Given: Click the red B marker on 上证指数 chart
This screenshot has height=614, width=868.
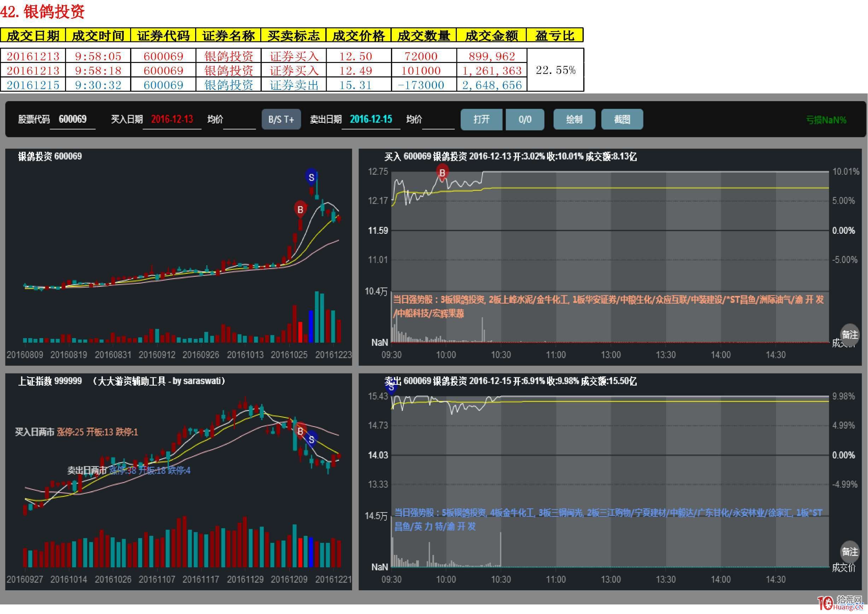Looking at the screenshot, I should click(300, 431).
